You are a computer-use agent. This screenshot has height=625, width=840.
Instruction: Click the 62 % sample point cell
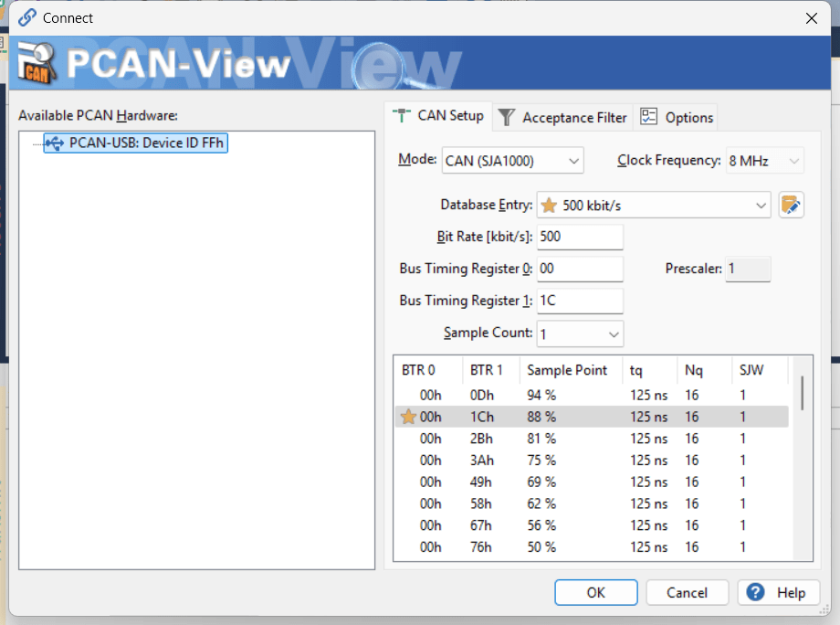click(x=541, y=503)
